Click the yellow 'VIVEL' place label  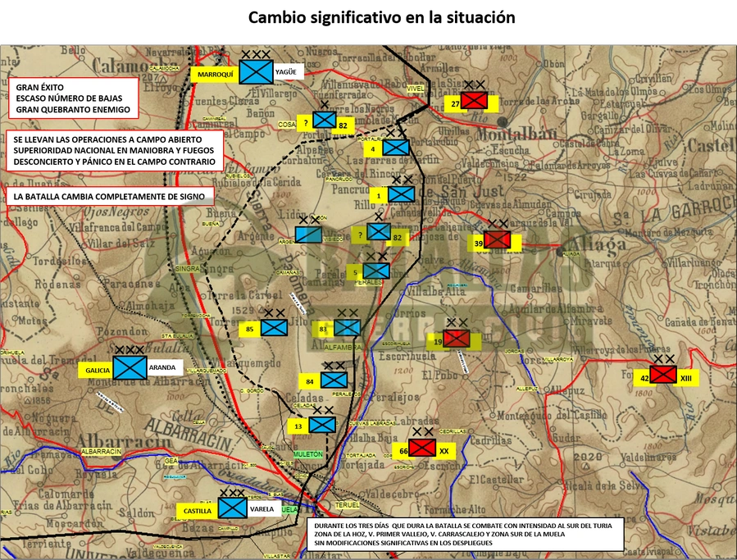tap(416, 89)
